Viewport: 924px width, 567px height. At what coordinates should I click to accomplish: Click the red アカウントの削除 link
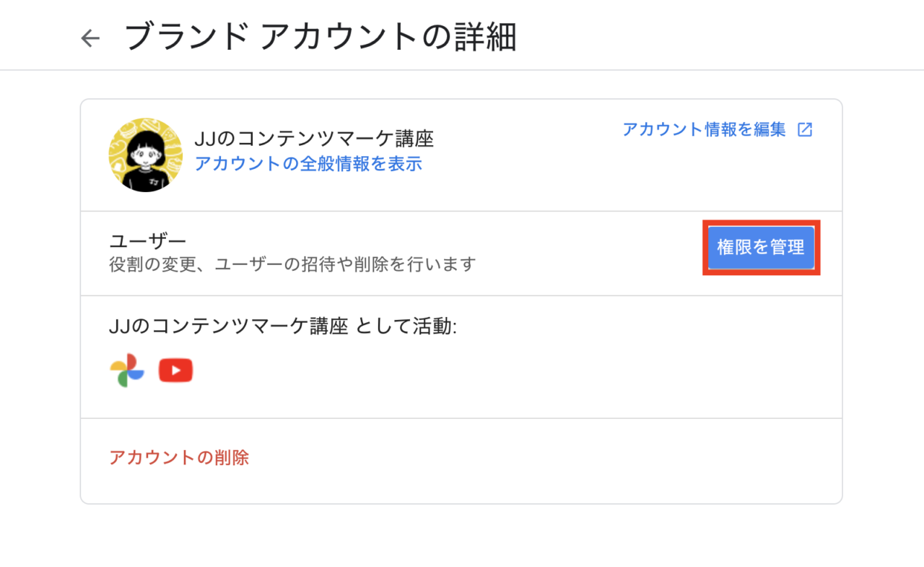[179, 458]
